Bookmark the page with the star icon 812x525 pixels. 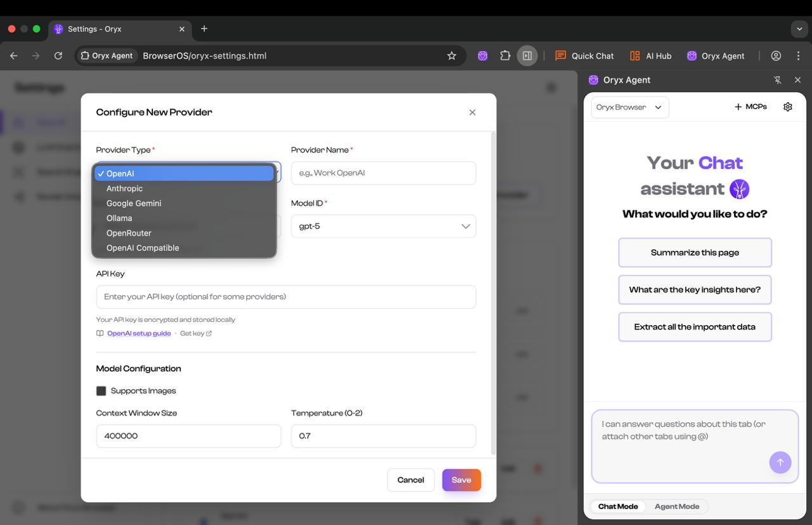pyautogui.click(x=451, y=56)
